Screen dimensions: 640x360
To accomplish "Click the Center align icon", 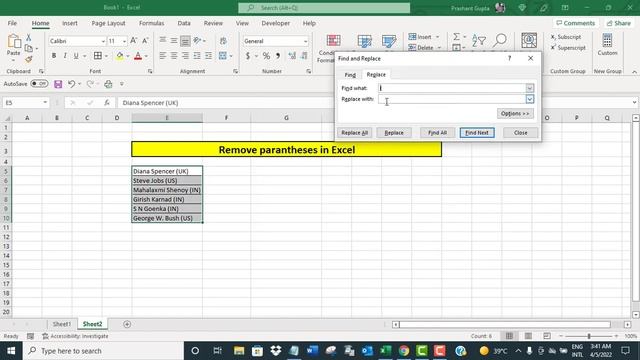I will tap(174, 56).
